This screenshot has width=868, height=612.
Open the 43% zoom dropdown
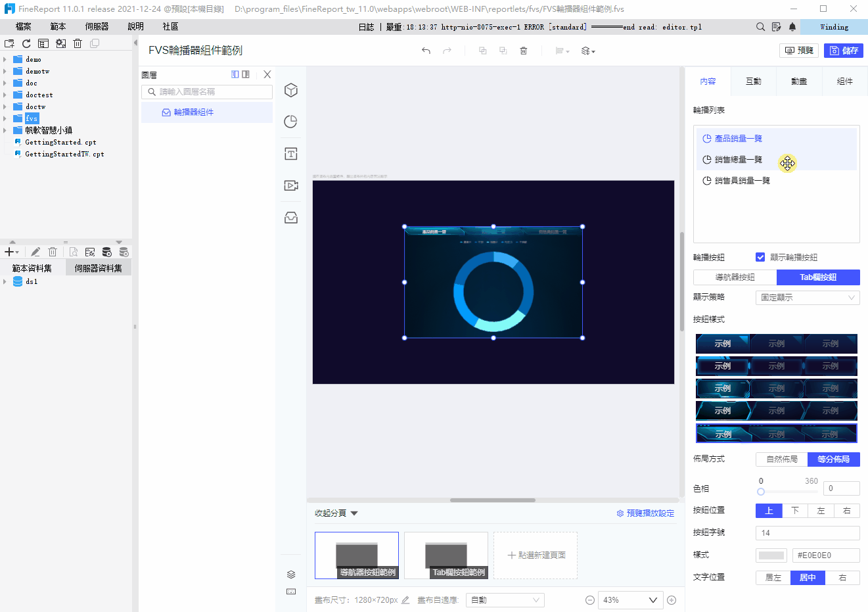tap(630, 600)
